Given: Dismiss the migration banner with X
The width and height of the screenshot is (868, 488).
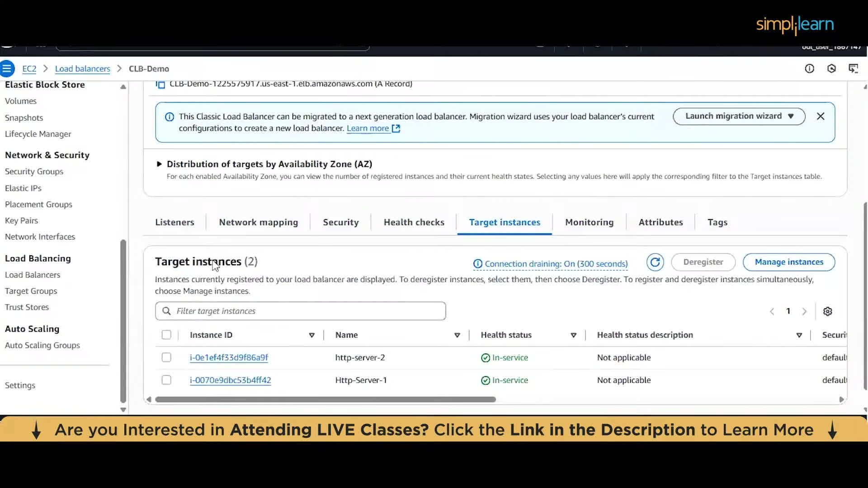Looking at the screenshot, I should click(821, 116).
